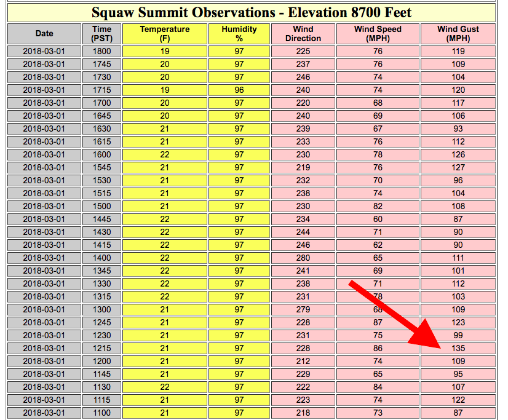Image resolution: width=508 pixels, height=420 pixels.
Task: Click wind speed '67' in the 1630 row
Action: point(378,129)
